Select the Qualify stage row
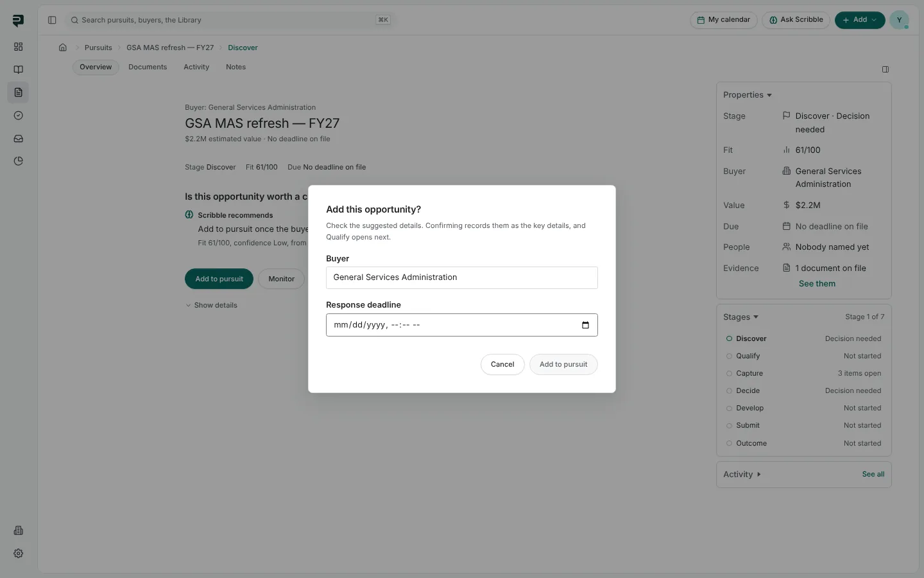Viewport: 924px width, 578px height. pyautogui.click(x=803, y=356)
